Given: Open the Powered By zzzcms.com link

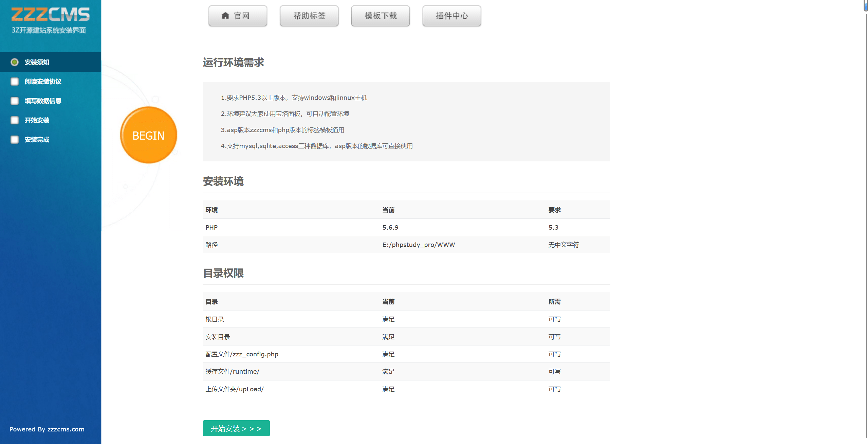Looking at the screenshot, I should point(47,429).
